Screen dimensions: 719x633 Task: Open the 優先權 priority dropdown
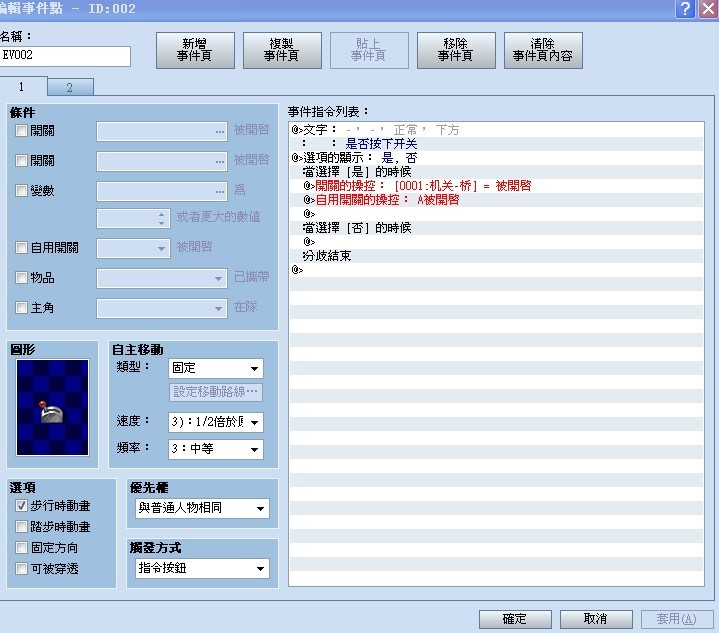[202, 508]
